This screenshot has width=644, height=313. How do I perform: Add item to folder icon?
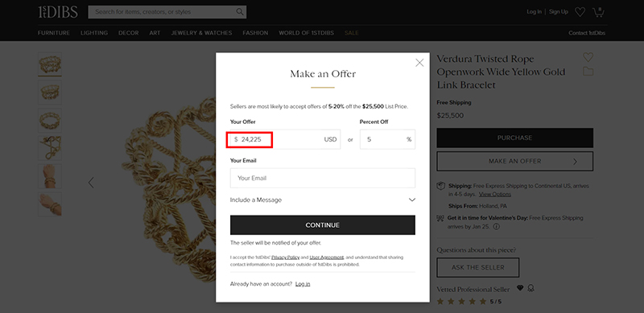[x=588, y=72]
